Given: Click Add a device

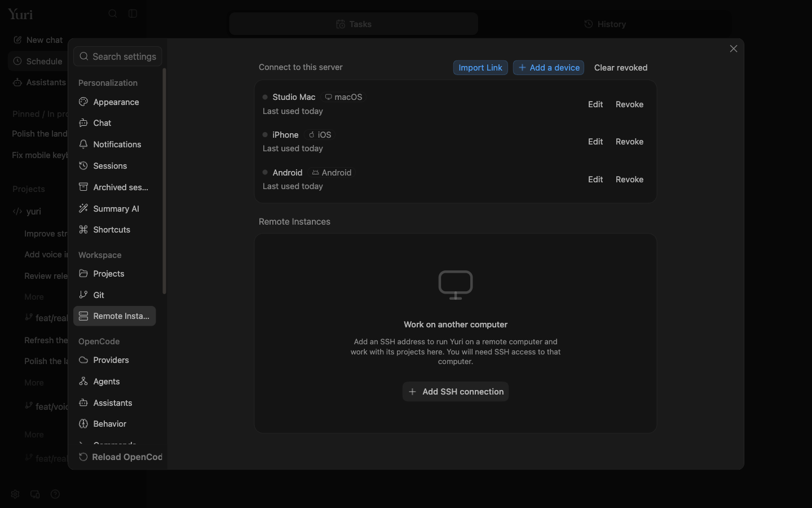Looking at the screenshot, I should point(549,68).
